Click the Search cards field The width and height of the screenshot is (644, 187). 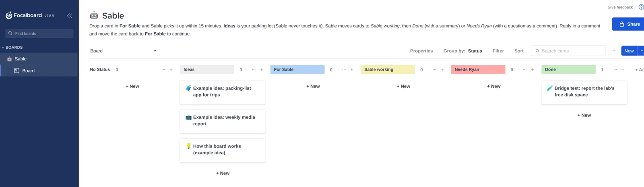point(568,51)
